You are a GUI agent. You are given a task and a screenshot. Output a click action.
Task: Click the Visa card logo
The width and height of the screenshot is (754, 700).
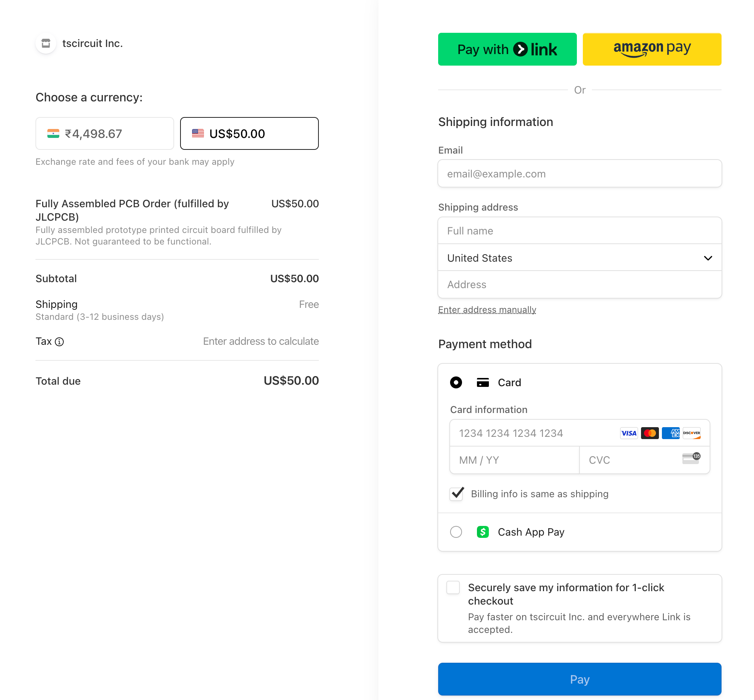click(x=629, y=433)
